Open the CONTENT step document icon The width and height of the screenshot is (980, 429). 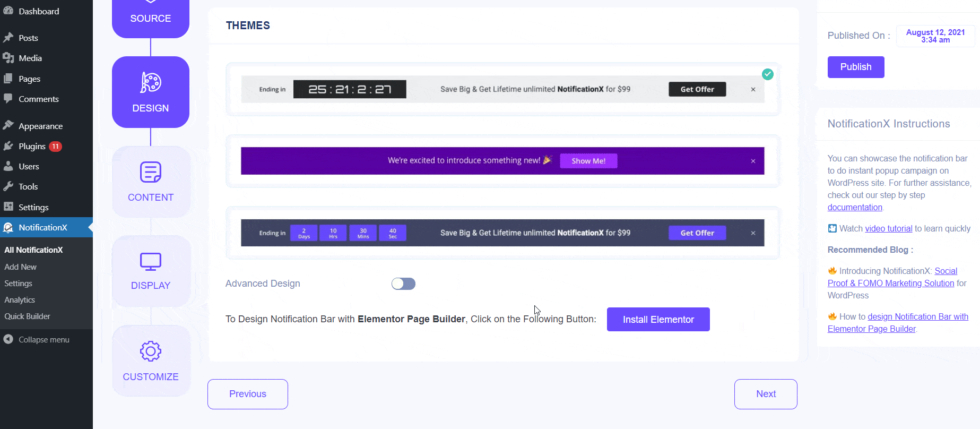(x=151, y=172)
